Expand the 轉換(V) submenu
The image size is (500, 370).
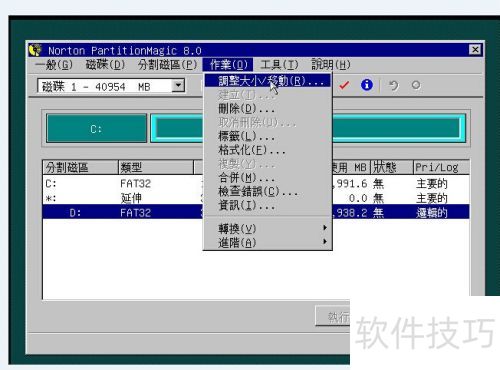(x=267, y=229)
